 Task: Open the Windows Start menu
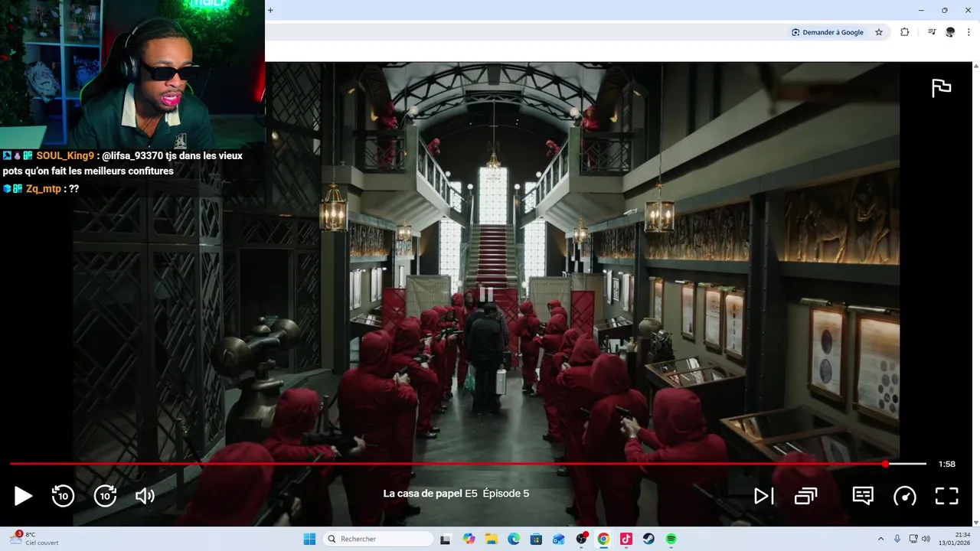[x=309, y=539]
